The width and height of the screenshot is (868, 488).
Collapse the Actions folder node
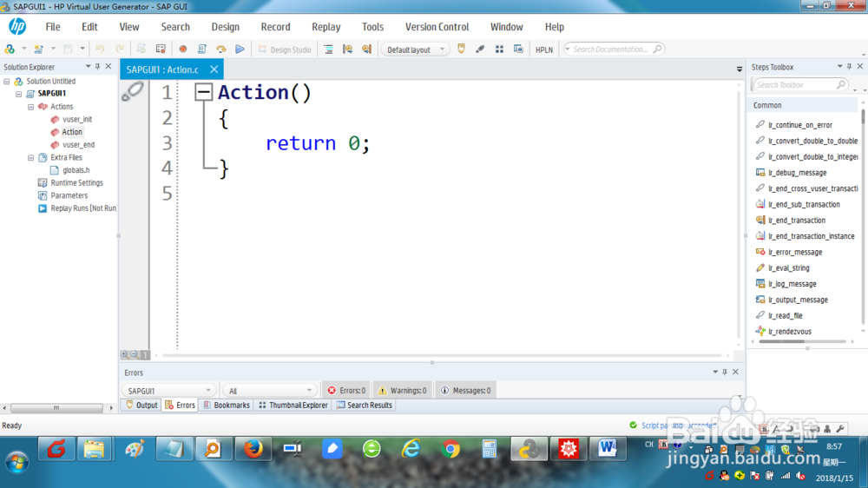point(31,107)
